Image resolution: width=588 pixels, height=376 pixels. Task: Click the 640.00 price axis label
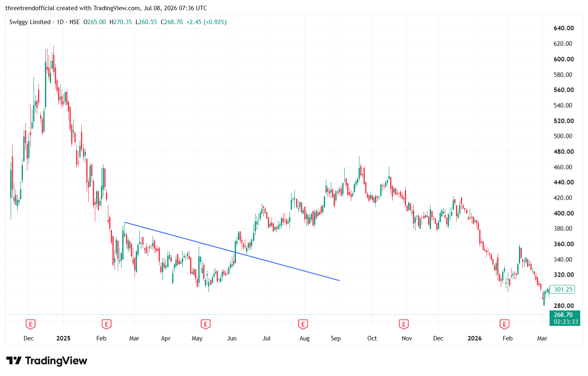pyautogui.click(x=563, y=28)
